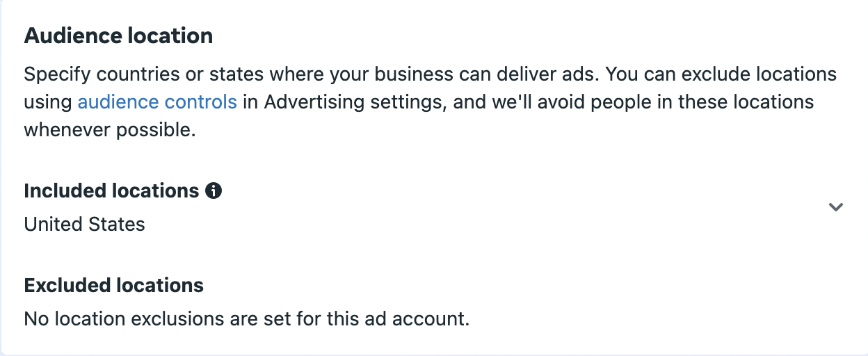
Task: Open the audience controls link
Action: [157, 102]
